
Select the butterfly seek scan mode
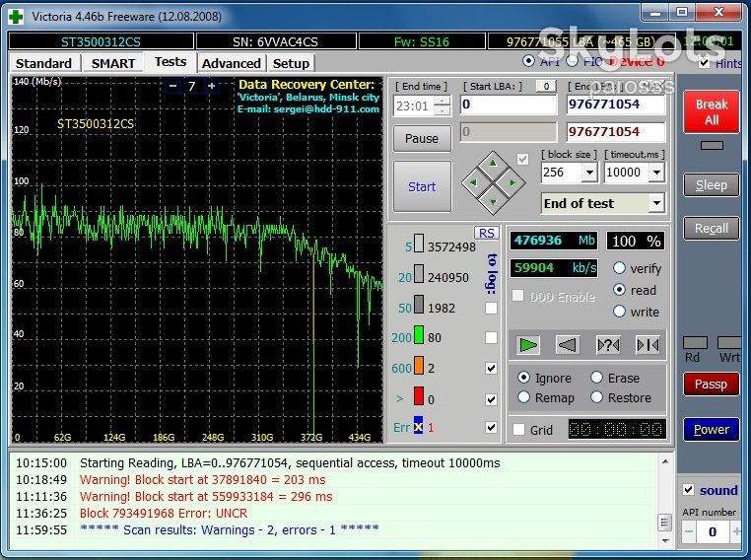click(648, 345)
